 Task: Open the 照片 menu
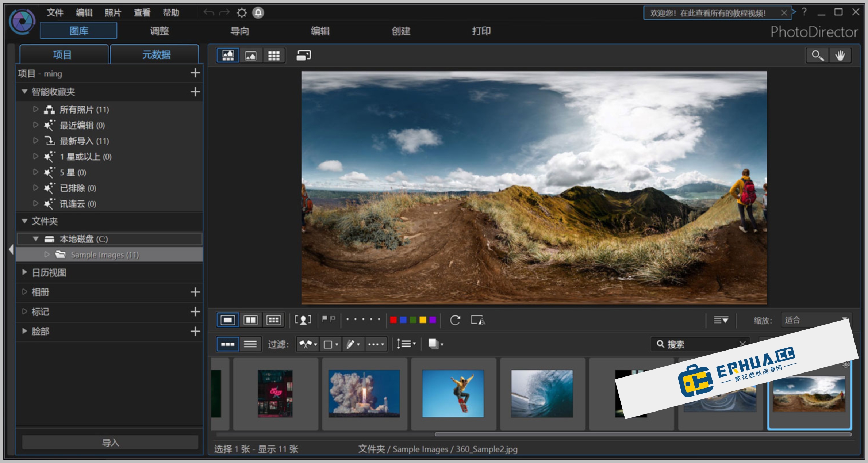(x=112, y=12)
